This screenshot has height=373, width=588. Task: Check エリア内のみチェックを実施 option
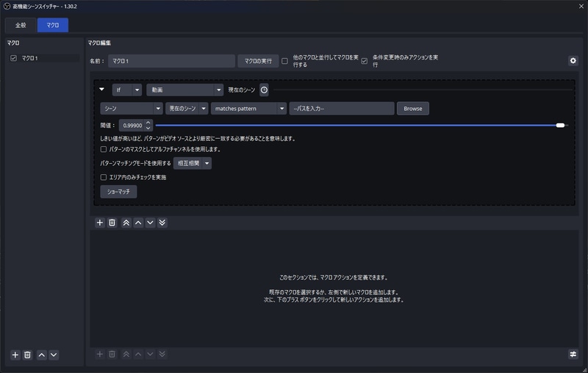pyautogui.click(x=104, y=177)
